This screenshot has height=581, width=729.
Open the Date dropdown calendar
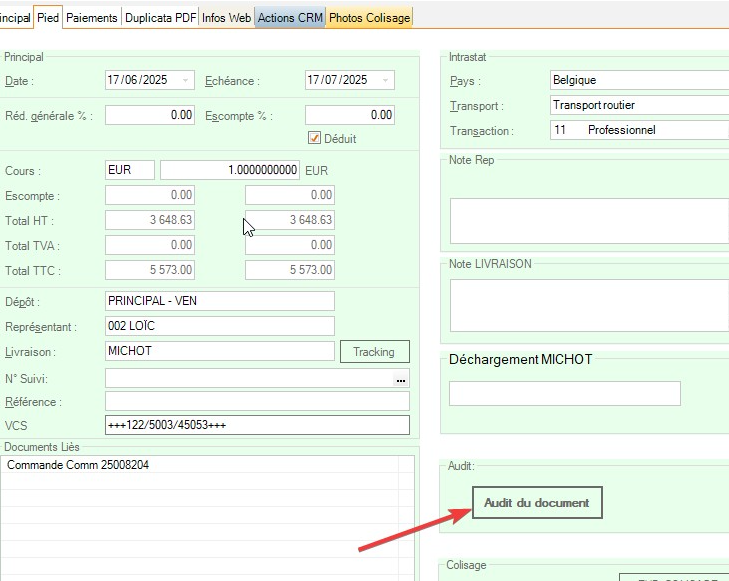click(186, 80)
